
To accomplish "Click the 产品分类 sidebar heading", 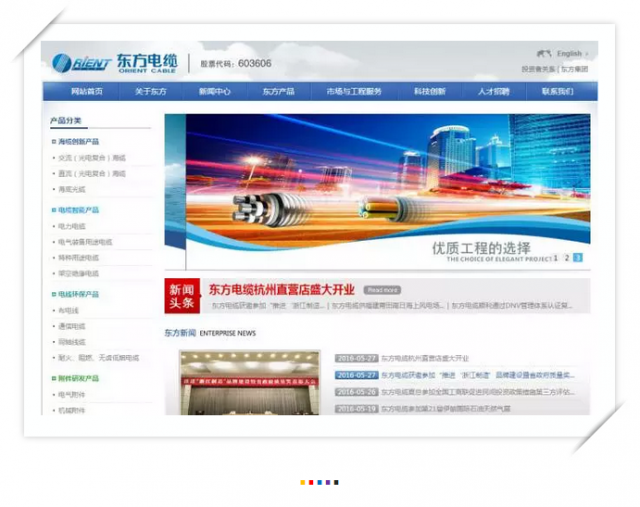I will point(66,120).
